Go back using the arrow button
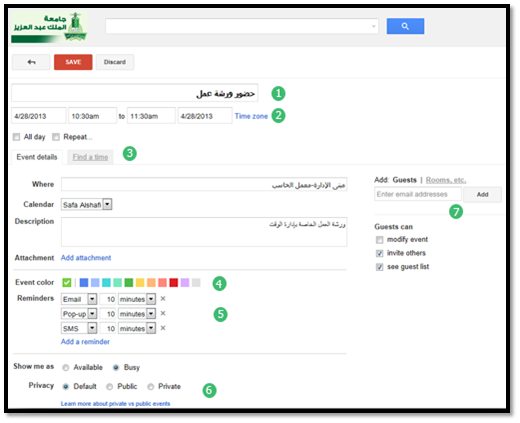The height and width of the screenshot is (423, 520). coord(31,62)
